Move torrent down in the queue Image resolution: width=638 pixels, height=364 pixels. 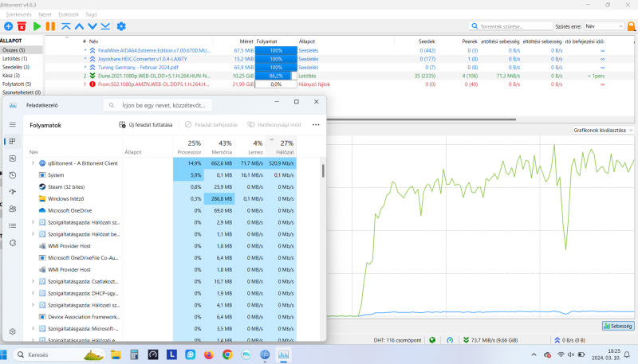click(x=93, y=26)
